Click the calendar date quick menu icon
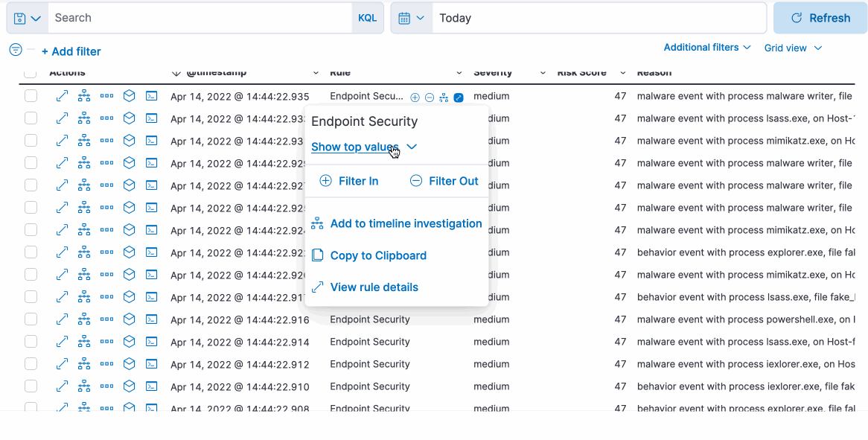Viewport: 868px width, 440px height. (x=412, y=19)
